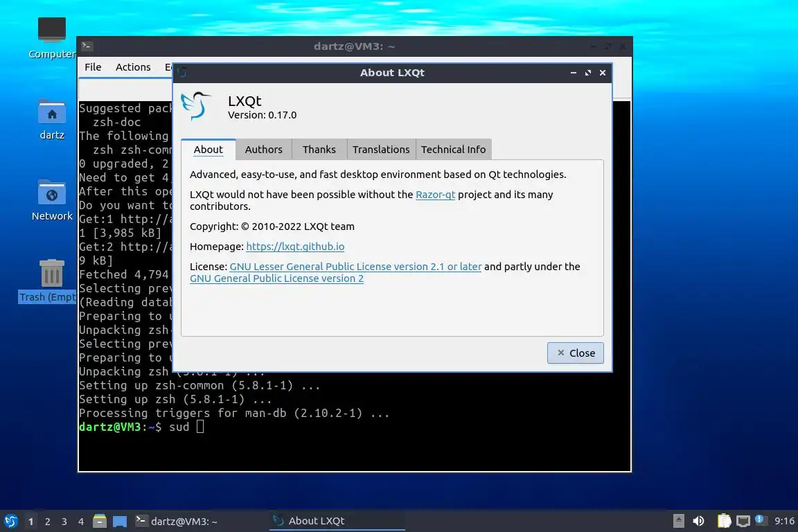Open the https://lxqt.github.io homepage link
798x532 pixels.
[295, 247]
